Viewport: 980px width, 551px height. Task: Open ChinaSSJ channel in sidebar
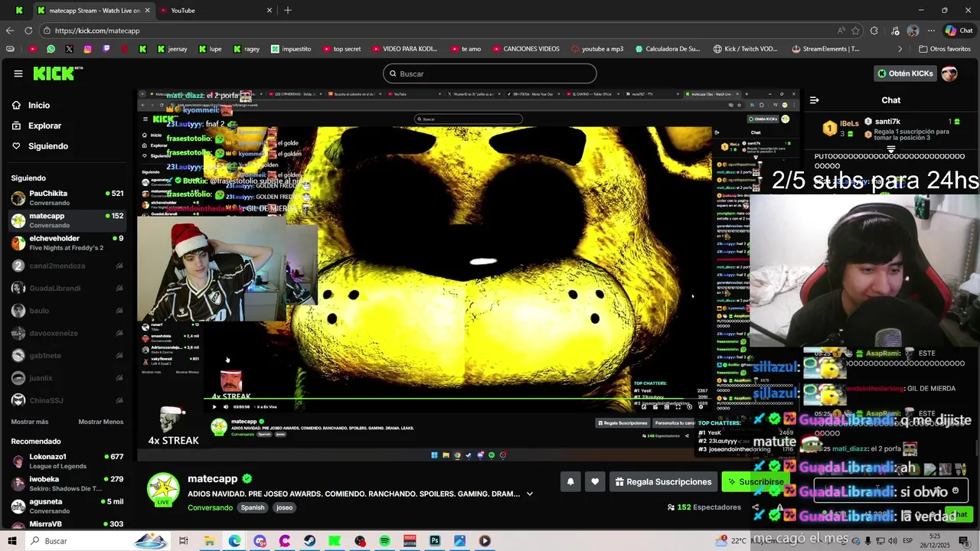[x=67, y=400]
